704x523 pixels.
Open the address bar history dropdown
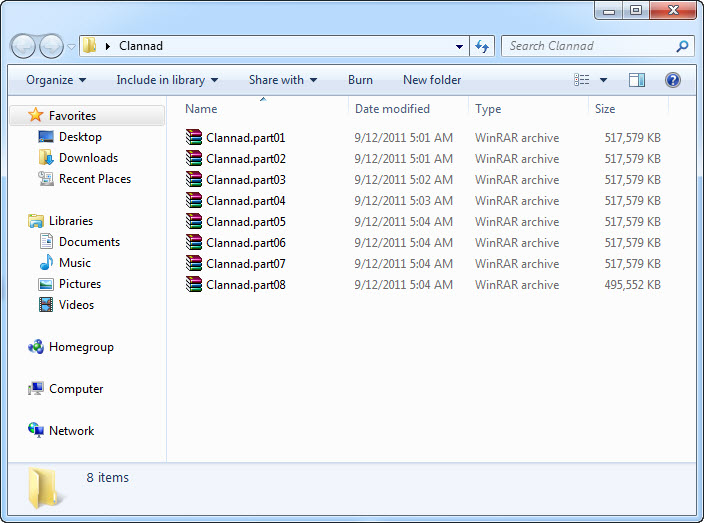click(459, 46)
